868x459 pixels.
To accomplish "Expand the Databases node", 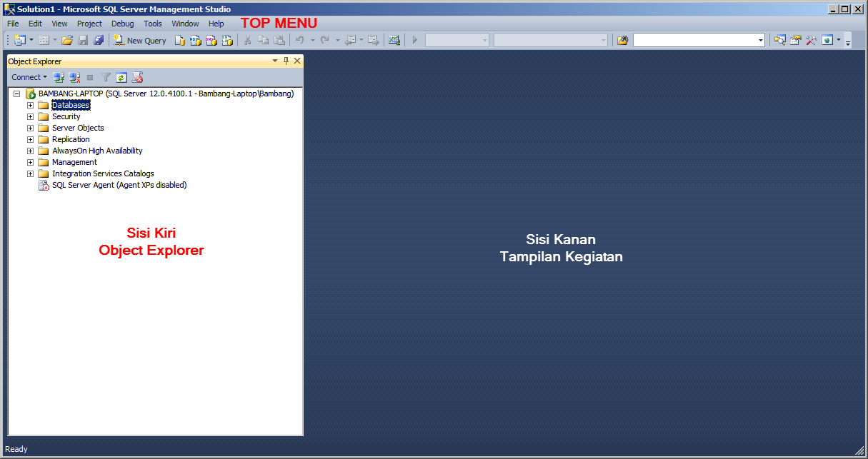I will [30, 105].
